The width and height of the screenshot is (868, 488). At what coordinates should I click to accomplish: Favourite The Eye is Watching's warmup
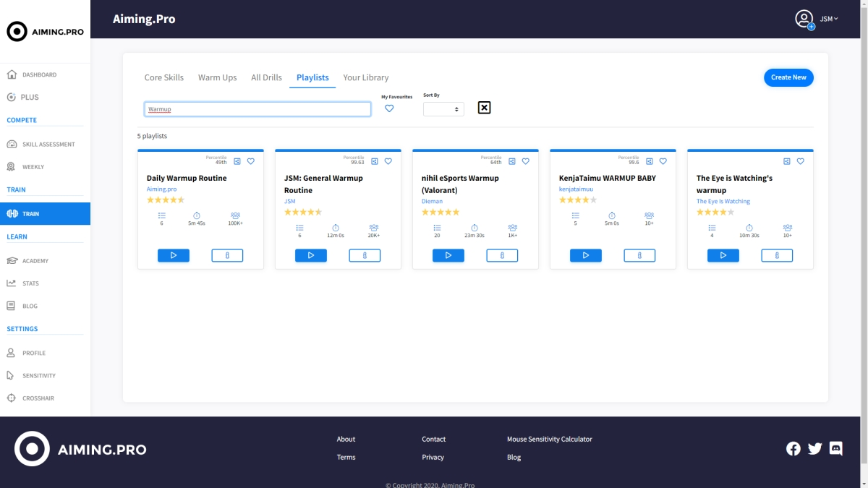800,161
